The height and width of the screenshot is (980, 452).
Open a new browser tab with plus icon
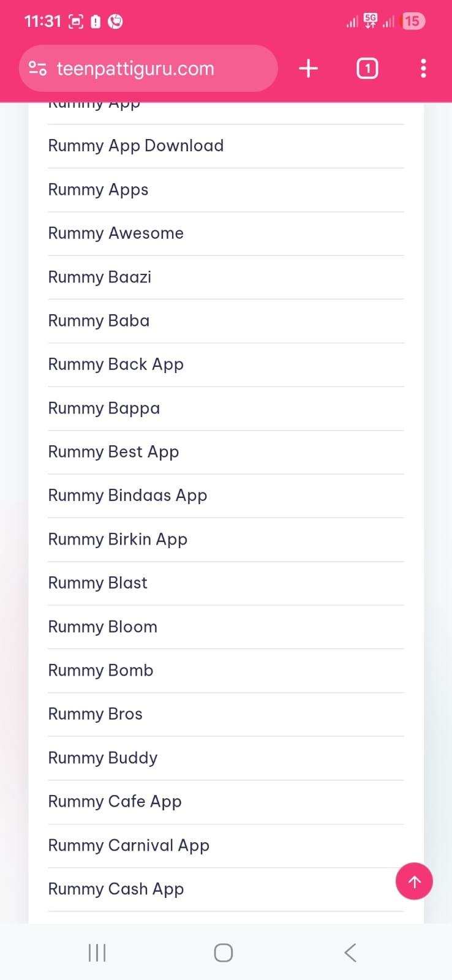(x=308, y=69)
